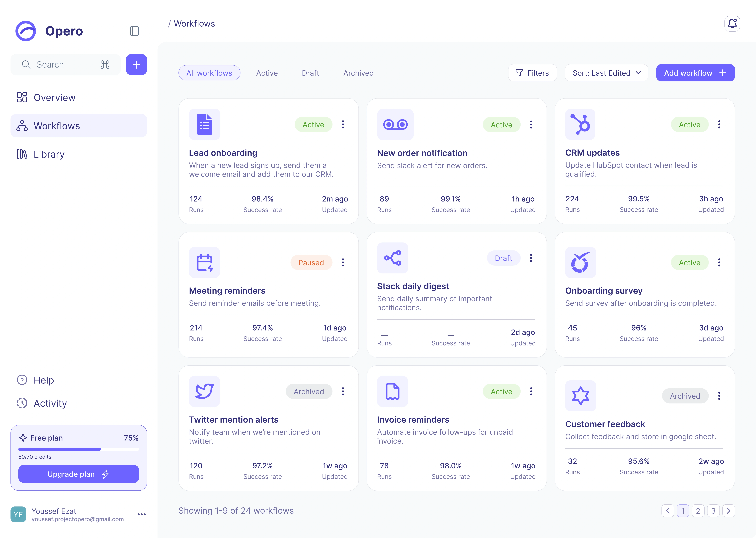Go to next page chevron
Screen dimensions: 756x538
pyautogui.click(x=729, y=511)
